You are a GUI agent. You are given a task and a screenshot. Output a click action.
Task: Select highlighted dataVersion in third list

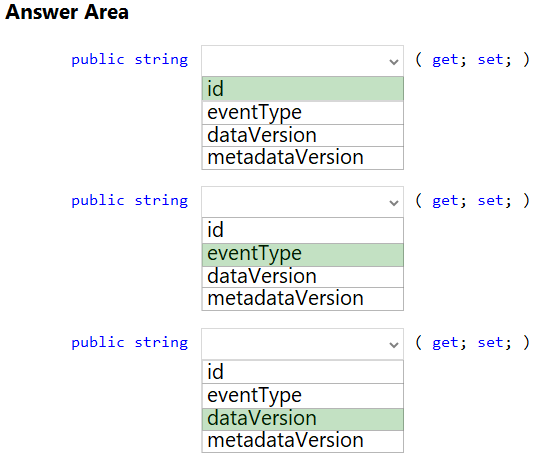point(303,419)
